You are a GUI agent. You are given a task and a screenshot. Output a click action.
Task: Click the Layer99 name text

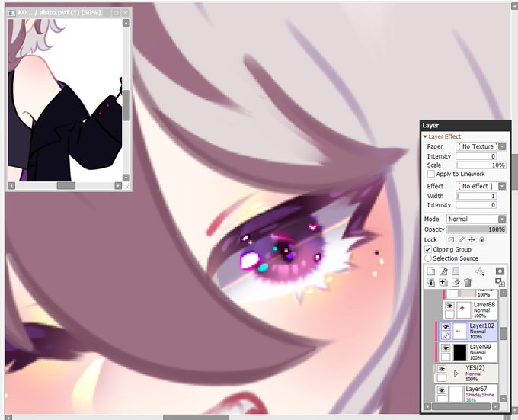(x=480, y=347)
